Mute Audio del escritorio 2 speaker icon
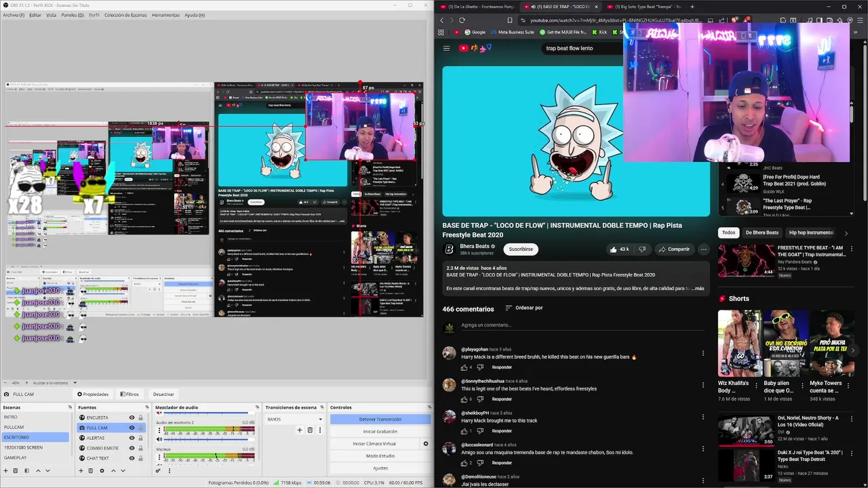 (x=159, y=439)
